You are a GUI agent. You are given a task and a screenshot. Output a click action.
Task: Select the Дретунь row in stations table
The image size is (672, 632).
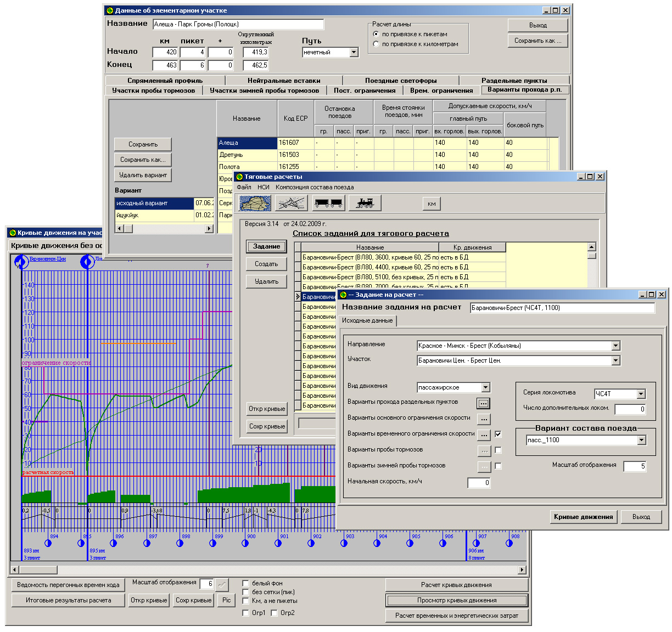click(382, 155)
